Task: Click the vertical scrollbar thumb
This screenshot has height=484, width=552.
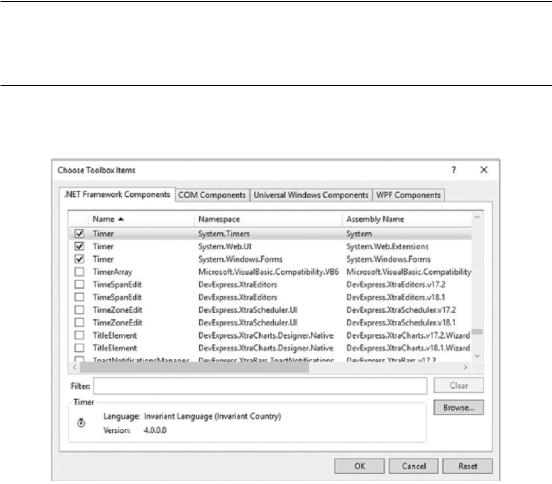Action: tap(477, 332)
